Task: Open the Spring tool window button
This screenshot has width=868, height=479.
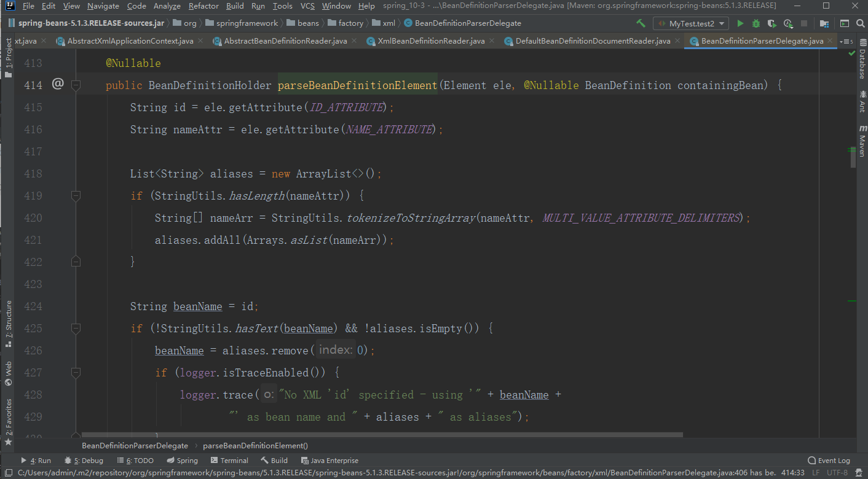Action: tap(182, 461)
